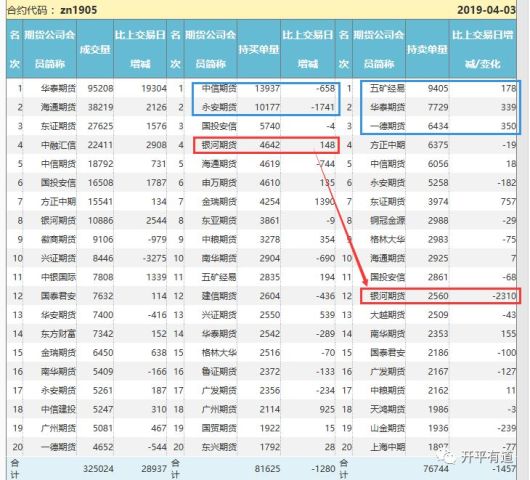Click total change 28937
530x480 pixels.
154,469
